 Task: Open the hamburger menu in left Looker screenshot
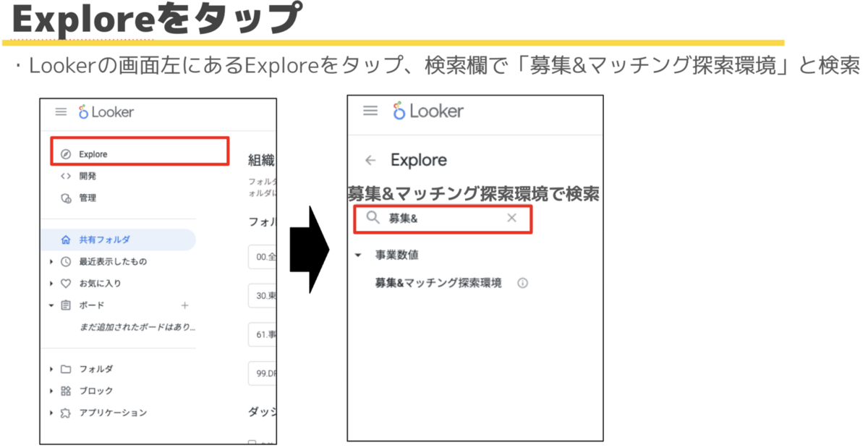61,112
